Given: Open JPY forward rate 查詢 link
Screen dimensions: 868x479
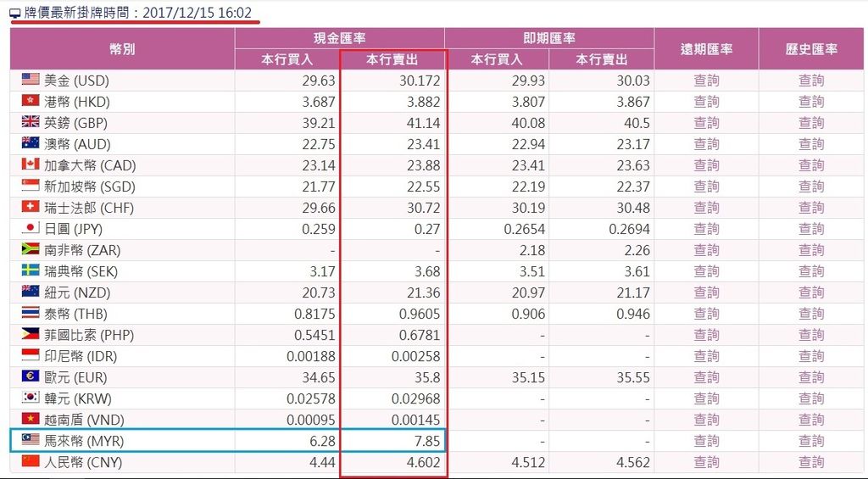Looking at the screenshot, I should pyautogui.click(x=706, y=229).
